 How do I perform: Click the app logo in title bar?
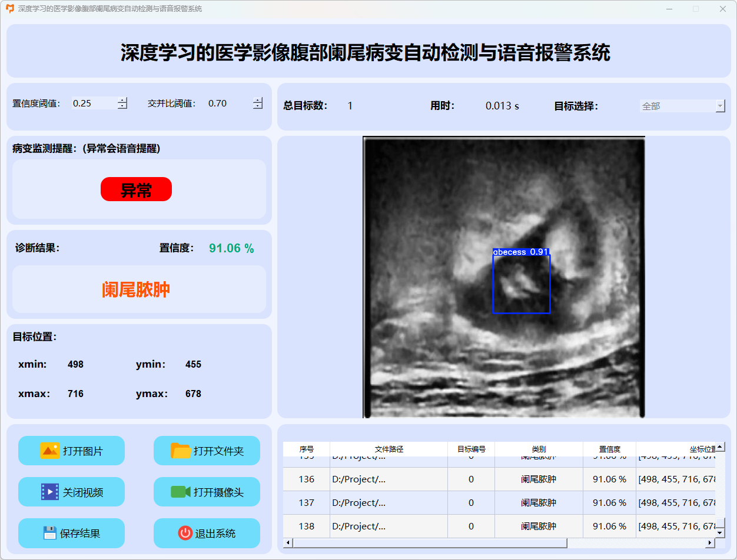click(x=10, y=9)
